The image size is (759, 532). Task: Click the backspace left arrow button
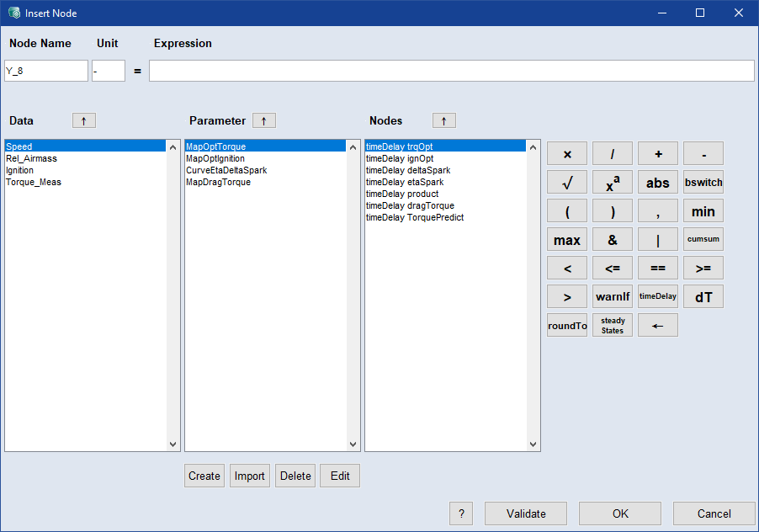pyautogui.click(x=658, y=325)
